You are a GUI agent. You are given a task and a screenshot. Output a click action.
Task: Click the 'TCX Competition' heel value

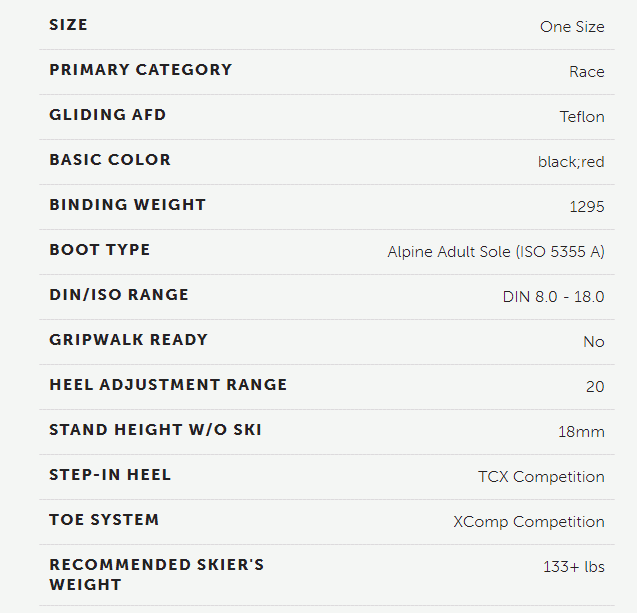pyautogui.click(x=541, y=477)
